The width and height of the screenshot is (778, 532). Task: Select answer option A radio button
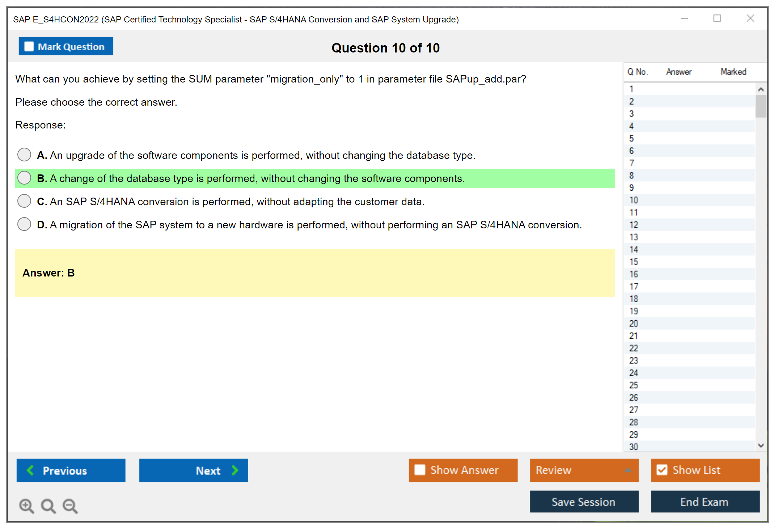(x=24, y=155)
